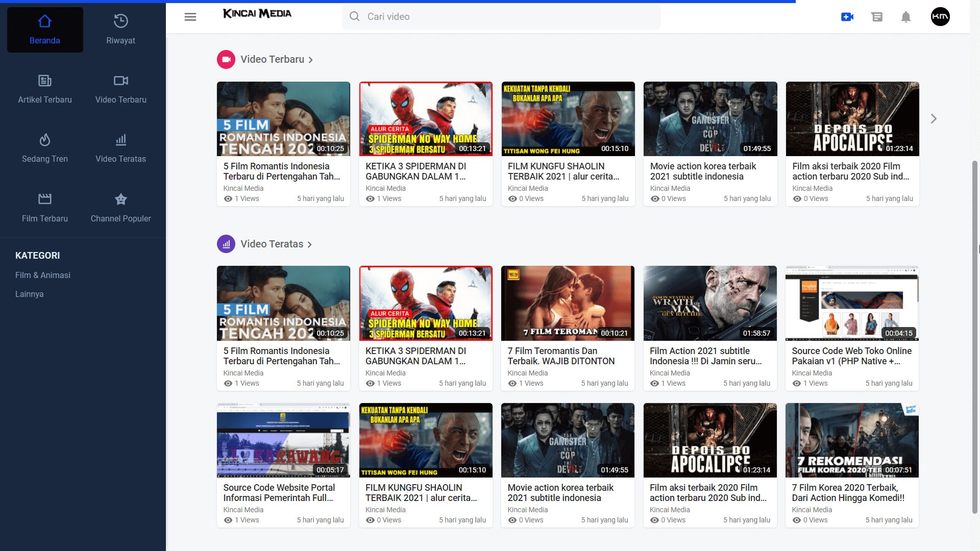Open Sedang Tren in the sidebar
Screen dimensions: 980x551
click(x=45, y=148)
